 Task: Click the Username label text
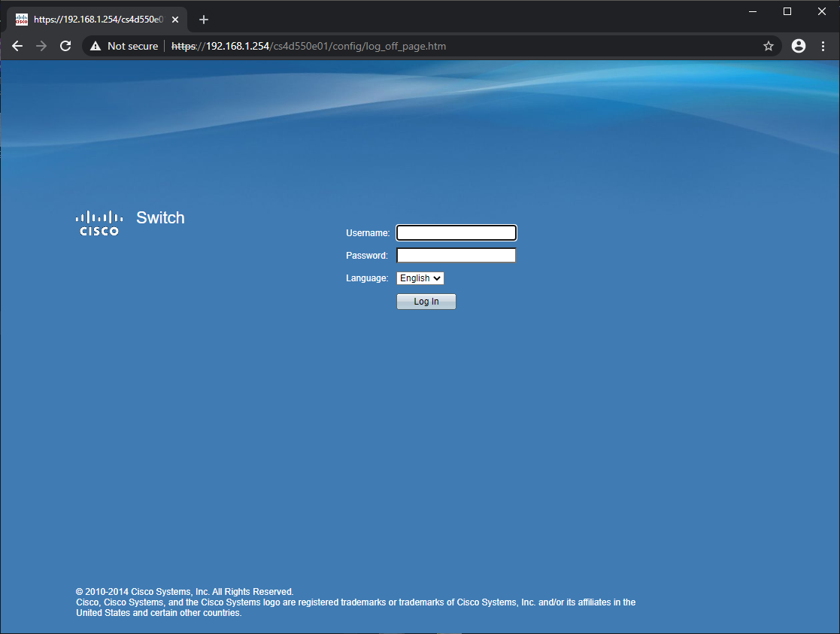coord(368,233)
